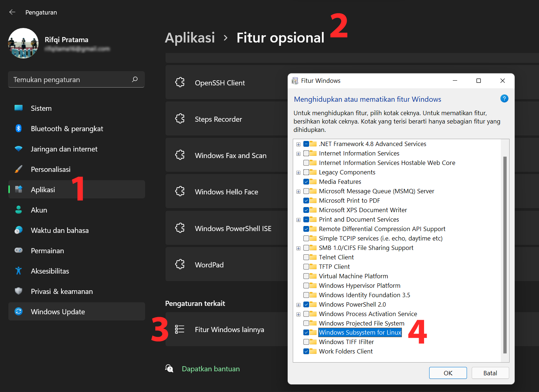Image resolution: width=539 pixels, height=392 pixels.
Task: Enable the Internet Information Services checkbox
Action: [x=306, y=153]
